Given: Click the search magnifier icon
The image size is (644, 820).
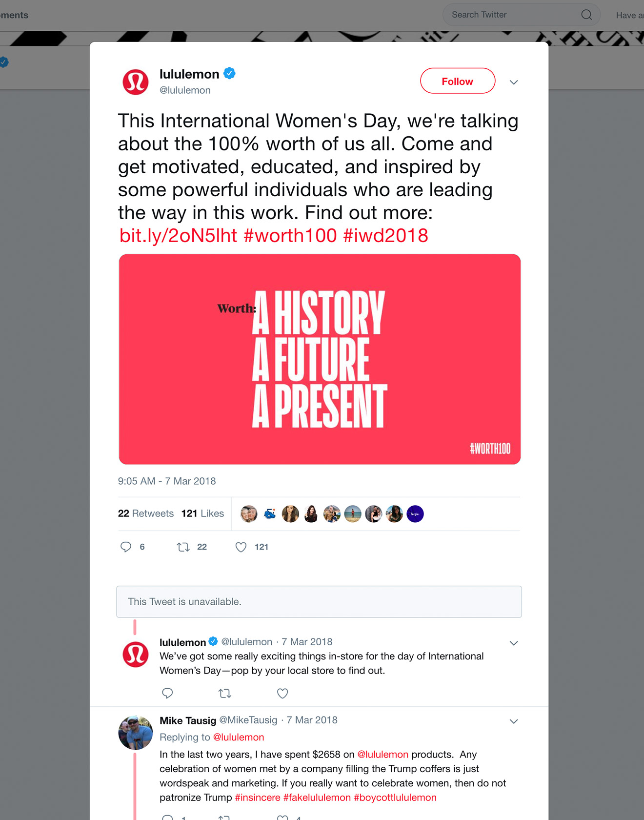Looking at the screenshot, I should pos(586,15).
